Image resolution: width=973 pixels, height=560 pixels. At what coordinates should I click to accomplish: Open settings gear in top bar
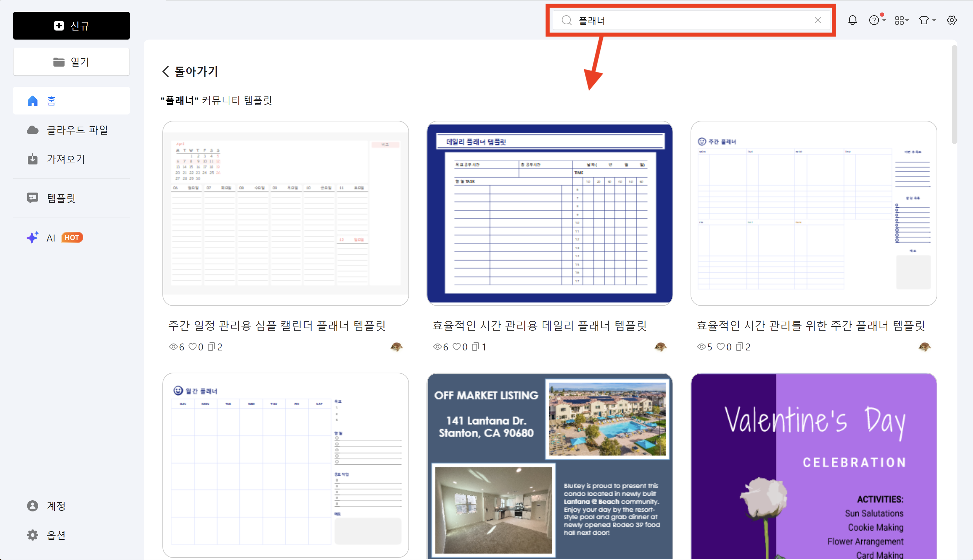(951, 20)
